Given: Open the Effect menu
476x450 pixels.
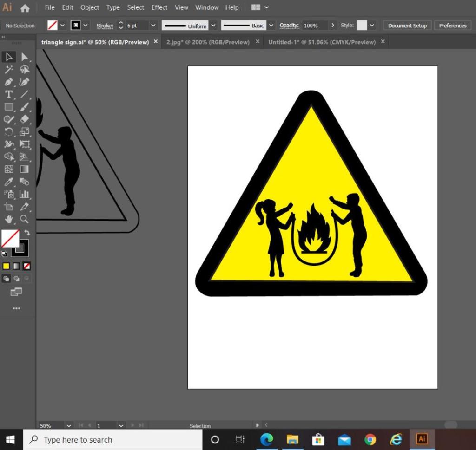Looking at the screenshot, I should [x=159, y=7].
